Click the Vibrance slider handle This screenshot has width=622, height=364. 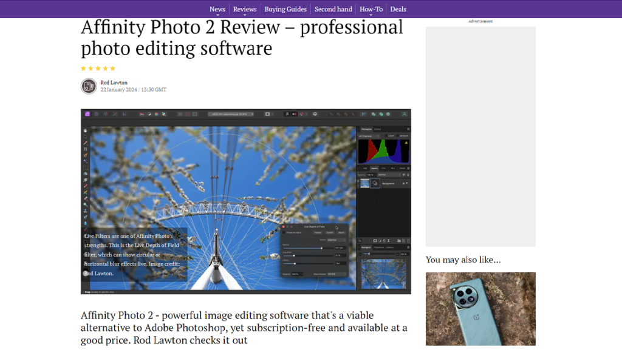tap(294, 255)
